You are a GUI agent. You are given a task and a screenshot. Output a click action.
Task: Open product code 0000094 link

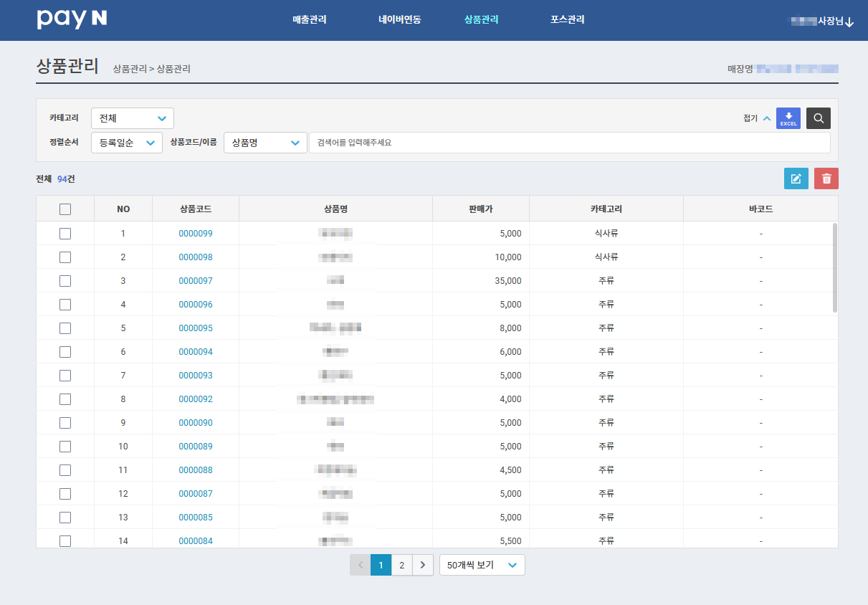196,352
